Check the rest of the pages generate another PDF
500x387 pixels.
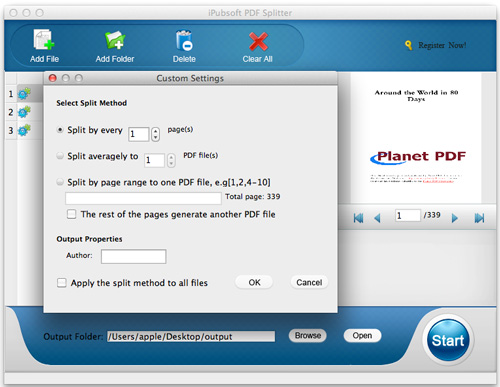71,214
